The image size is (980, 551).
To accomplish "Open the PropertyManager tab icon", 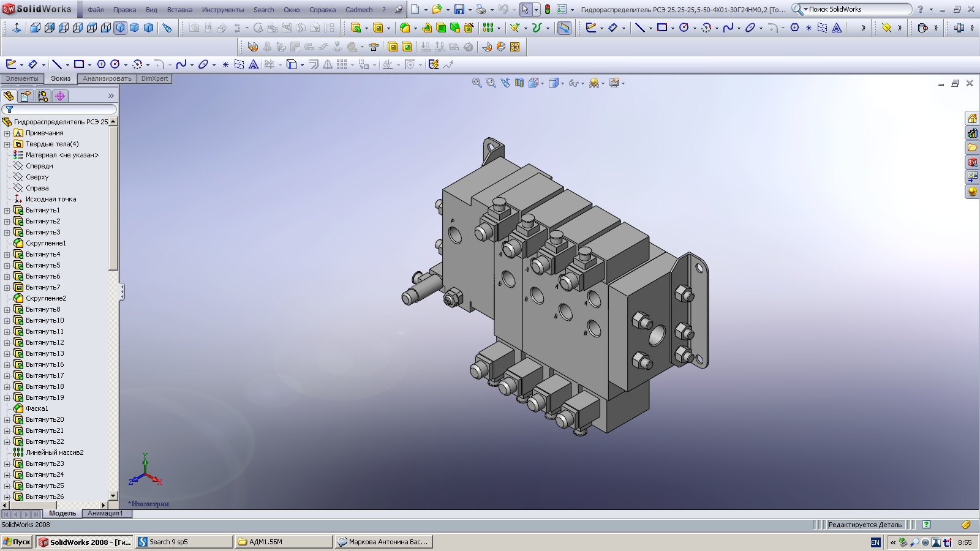I will pyautogui.click(x=26, y=96).
